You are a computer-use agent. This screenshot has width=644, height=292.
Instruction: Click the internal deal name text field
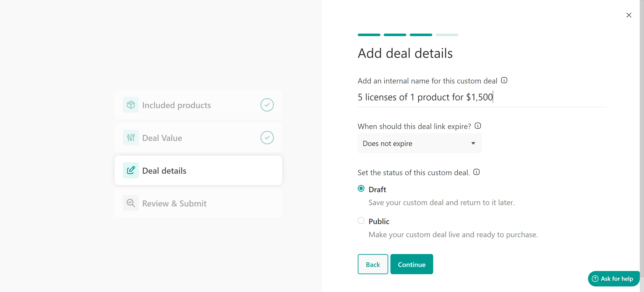tap(481, 97)
